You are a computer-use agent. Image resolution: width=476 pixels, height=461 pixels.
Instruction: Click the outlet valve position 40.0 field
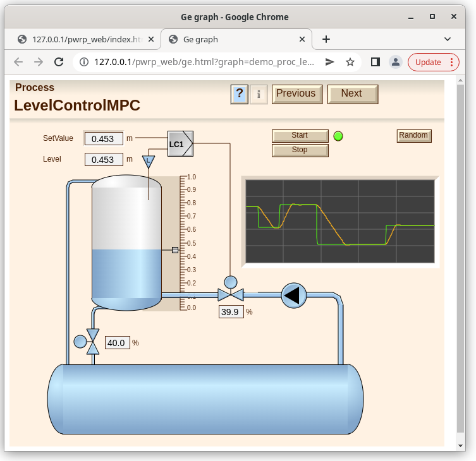(x=117, y=343)
